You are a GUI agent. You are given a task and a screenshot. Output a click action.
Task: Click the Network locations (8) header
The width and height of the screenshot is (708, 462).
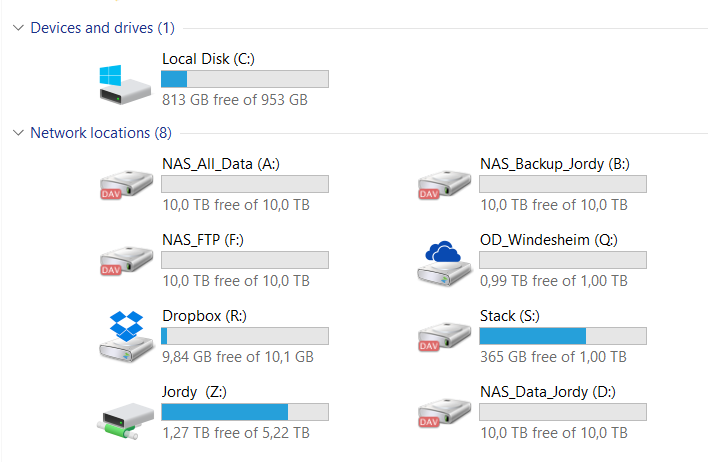click(101, 133)
